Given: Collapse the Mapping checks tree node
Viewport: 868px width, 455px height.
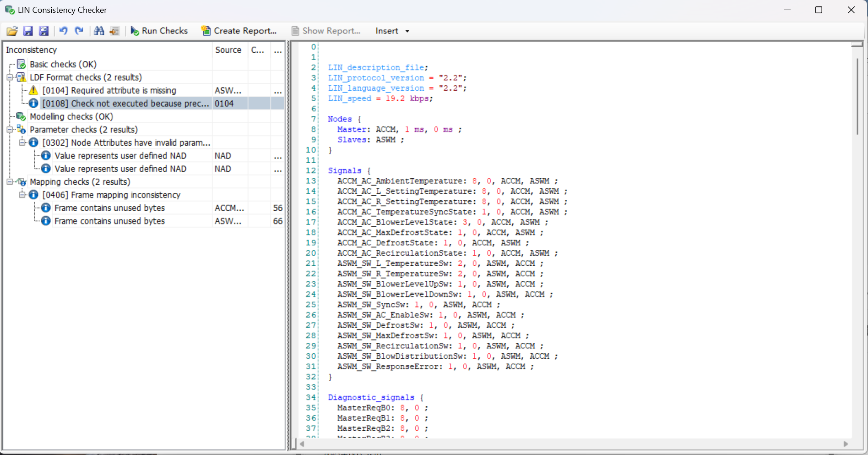Looking at the screenshot, I should coord(9,182).
